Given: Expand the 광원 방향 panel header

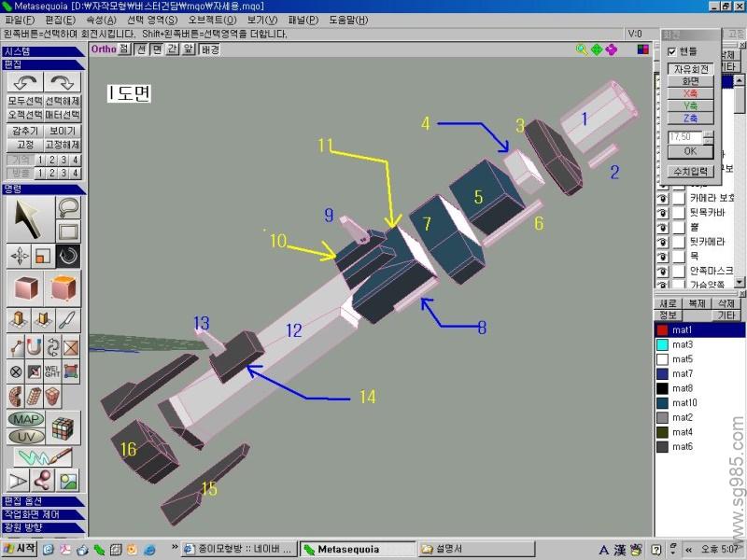Looking at the screenshot, I should coord(43,527).
